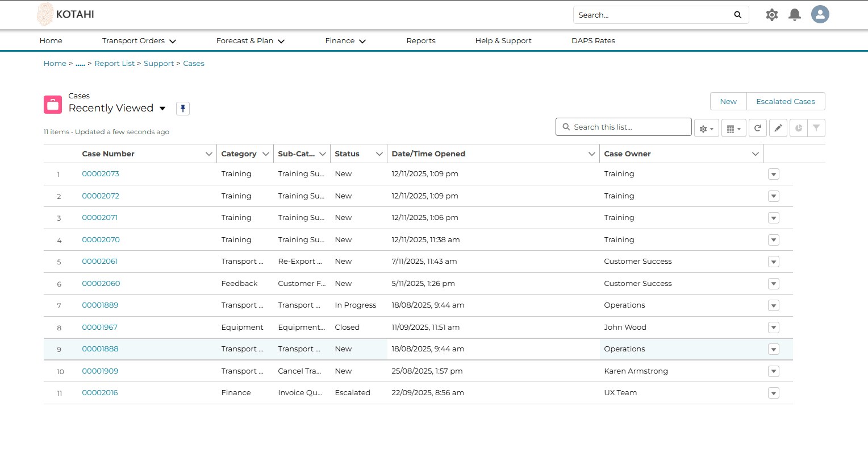Expand the collapsed breadcrumb dots
Viewport: 868px width, 460px height.
pyautogui.click(x=80, y=64)
